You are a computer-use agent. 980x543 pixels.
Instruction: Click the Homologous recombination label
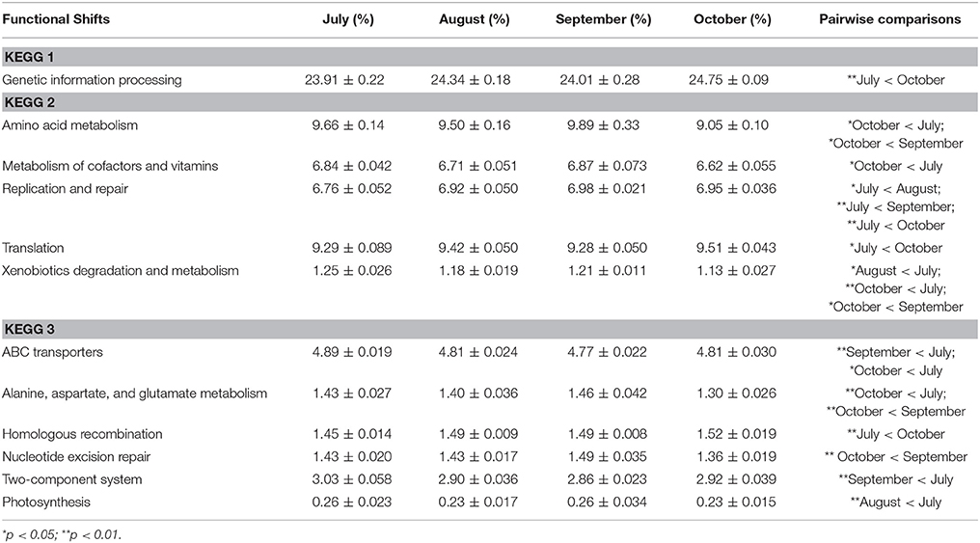pos(82,434)
